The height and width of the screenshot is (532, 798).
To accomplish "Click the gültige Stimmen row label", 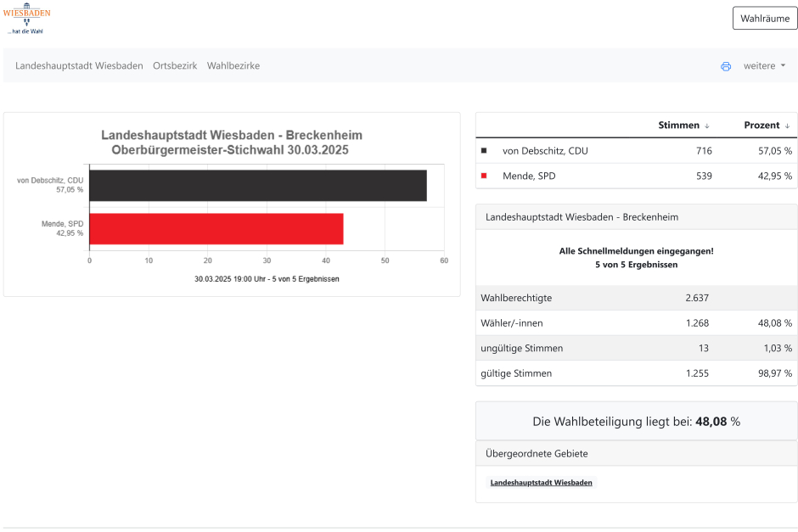I will click(516, 373).
